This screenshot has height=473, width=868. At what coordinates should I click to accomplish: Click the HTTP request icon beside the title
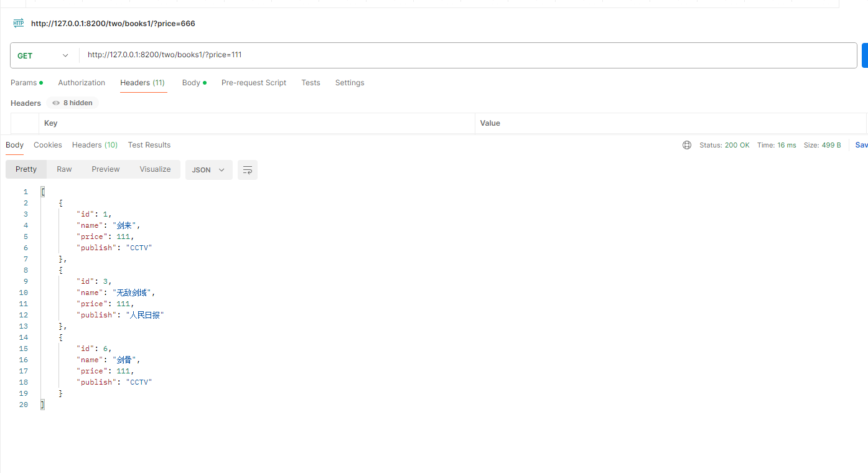click(x=19, y=24)
